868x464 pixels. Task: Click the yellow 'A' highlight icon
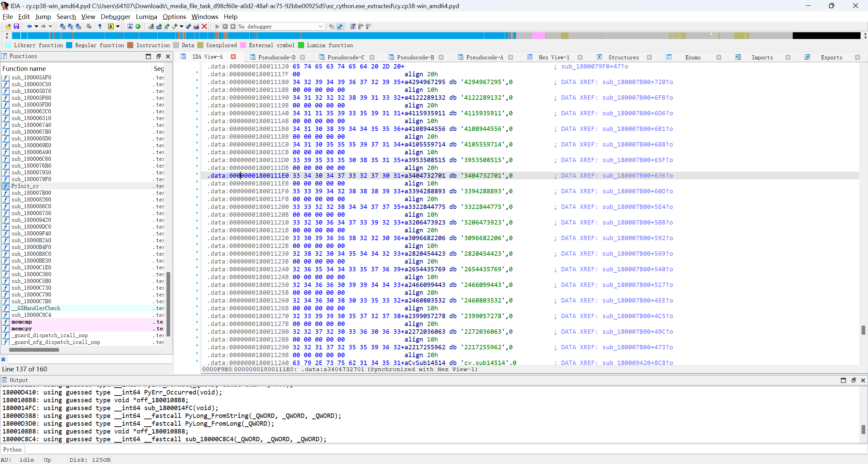pyautogui.click(x=111, y=26)
